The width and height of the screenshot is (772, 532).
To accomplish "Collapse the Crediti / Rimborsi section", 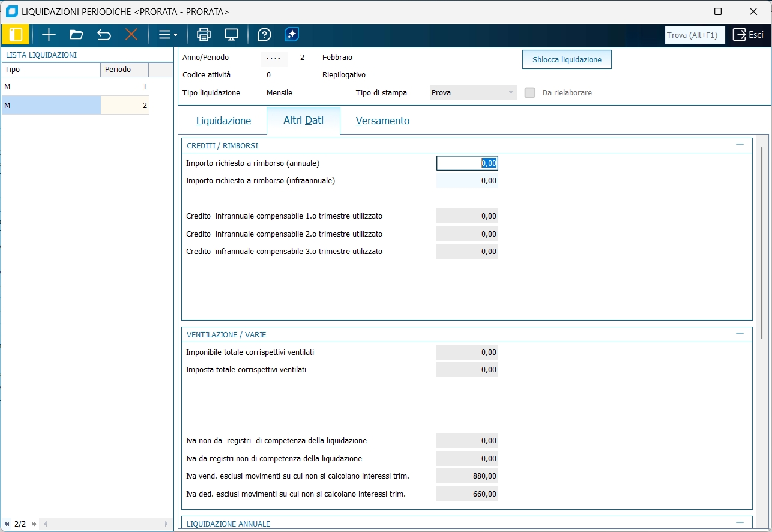I will pos(740,145).
